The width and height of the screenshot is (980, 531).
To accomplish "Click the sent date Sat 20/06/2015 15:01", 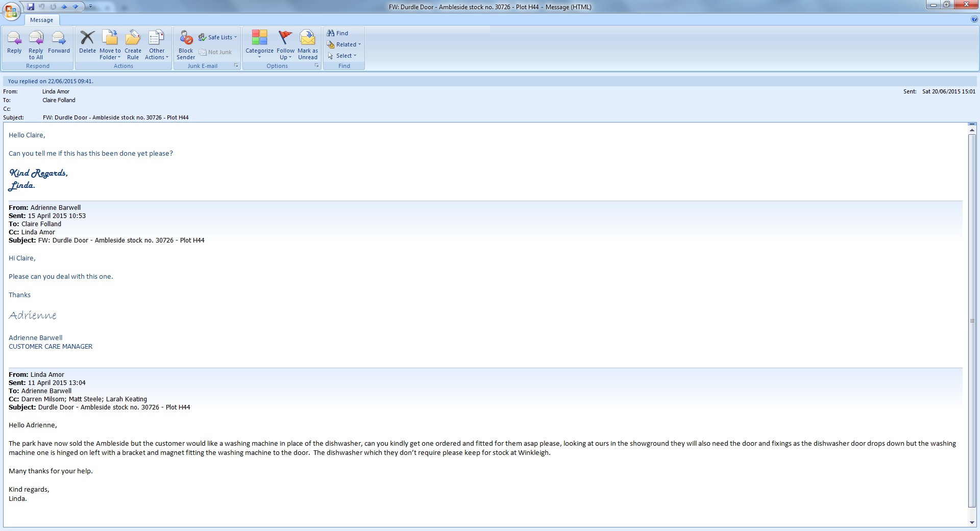I will coord(948,91).
